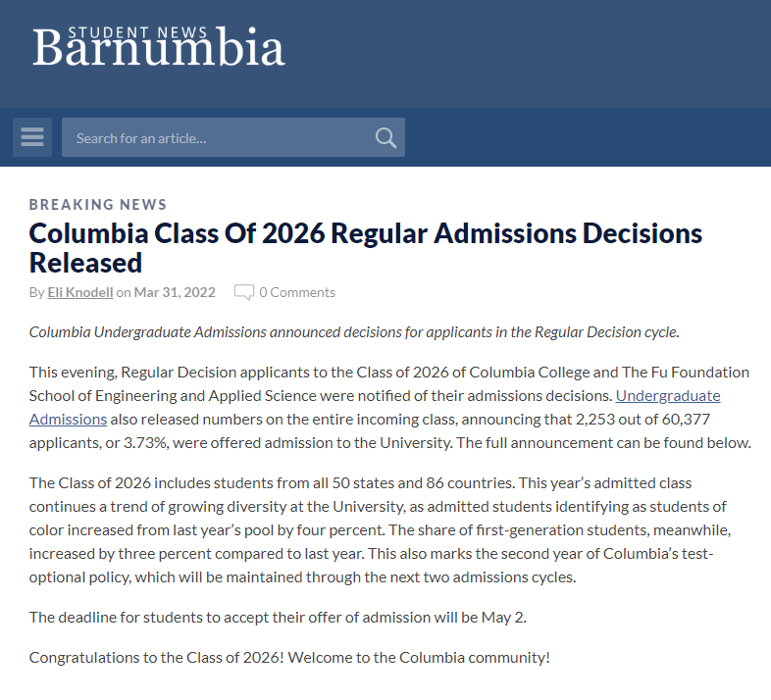Follow the Undergraduate link text
Screen dimensions: 771x700
pyautogui.click(x=668, y=396)
